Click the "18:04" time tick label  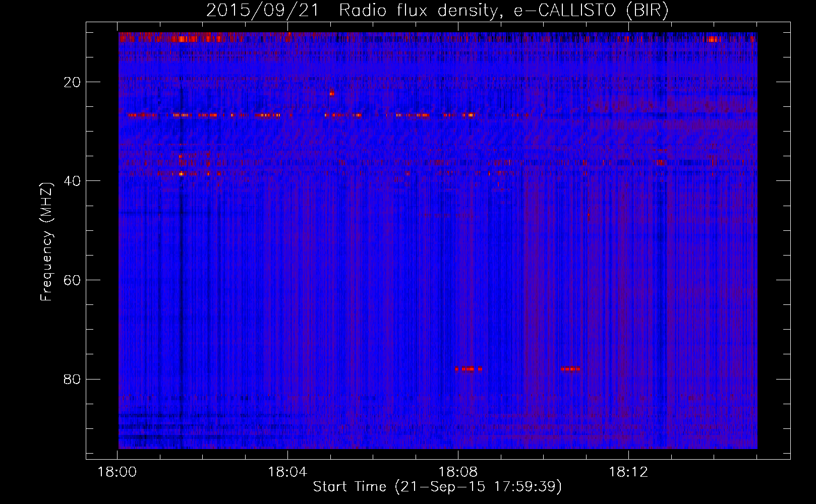[287, 472]
